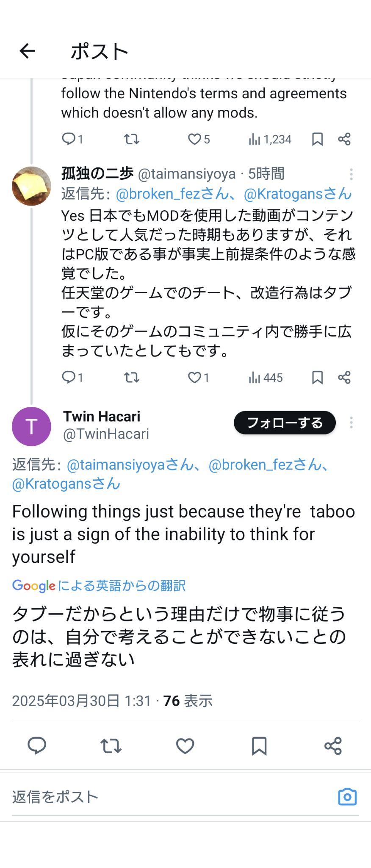Screen dimensions: 371x868
Task: Share the main Twin Hacari post
Action: tap(333, 746)
